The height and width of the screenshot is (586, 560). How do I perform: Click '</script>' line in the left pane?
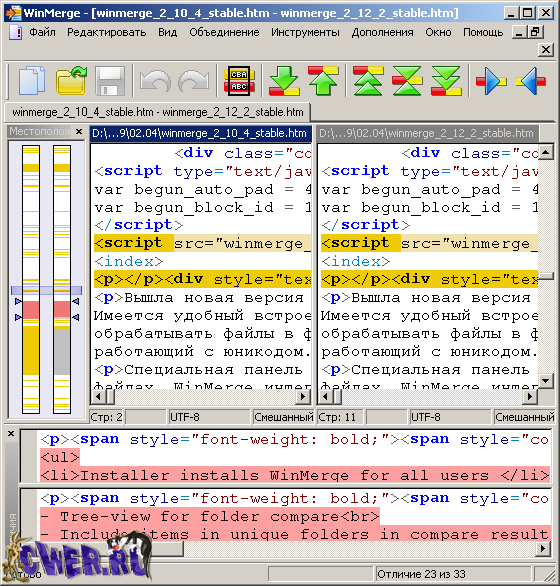click(139, 225)
